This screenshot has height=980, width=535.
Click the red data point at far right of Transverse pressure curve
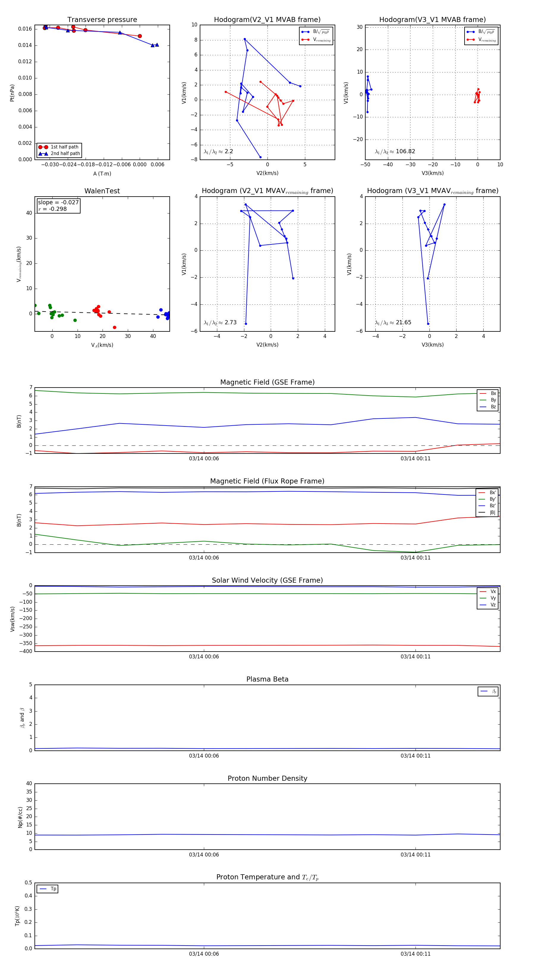(x=140, y=36)
